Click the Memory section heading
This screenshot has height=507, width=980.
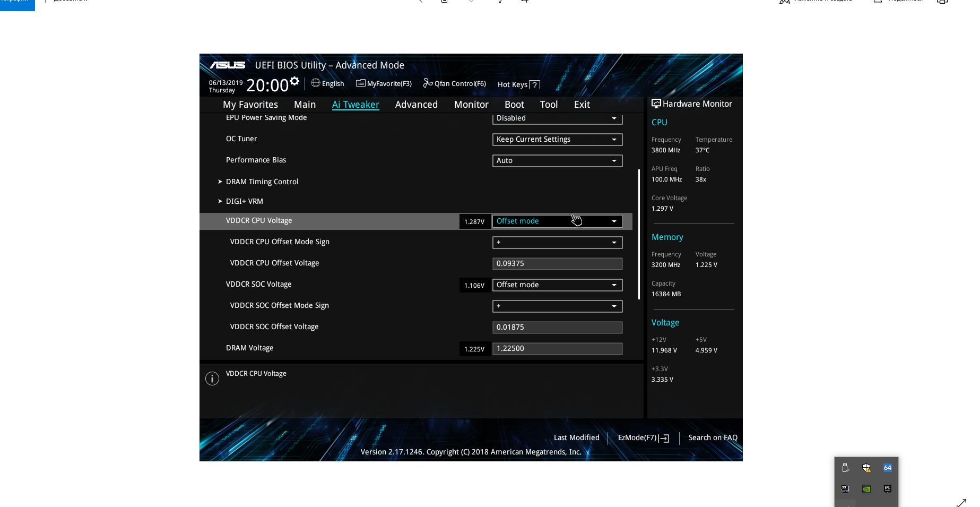point(667,237)
